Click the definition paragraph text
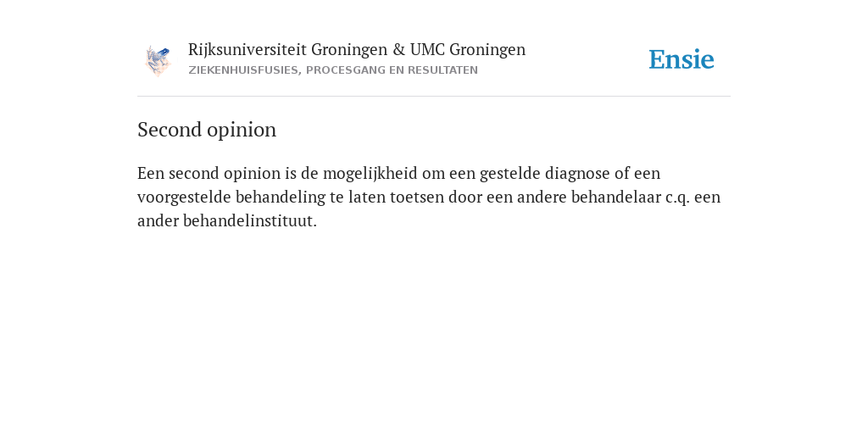This screenshot has width=868, height=434. click(x=429, y=197)
